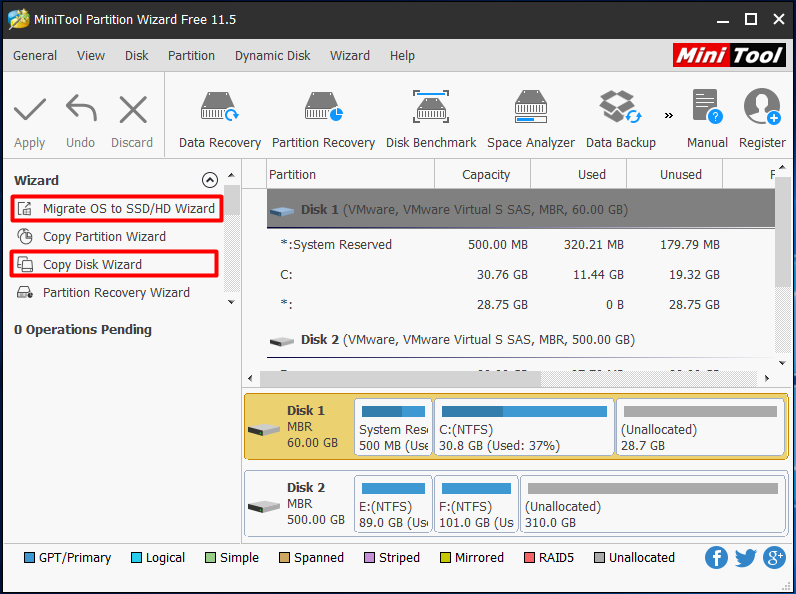Screen dimensions: 796x594
Task: Click the Mirrored legend swatch
Action: point(445,557)
